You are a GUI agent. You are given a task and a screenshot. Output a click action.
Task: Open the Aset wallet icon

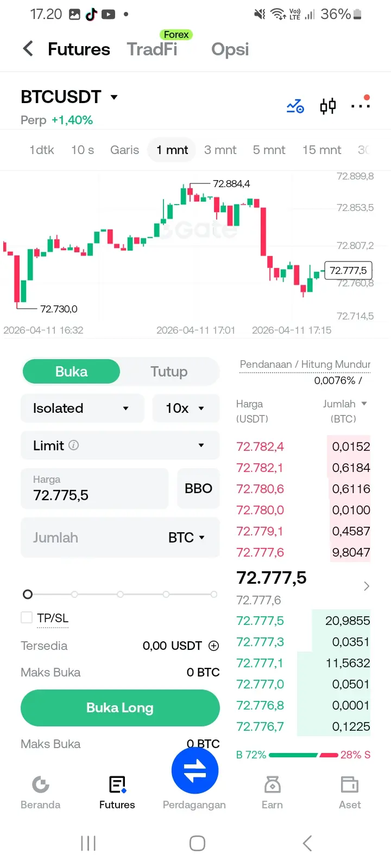pyautogui.click(x=350, y=784)
